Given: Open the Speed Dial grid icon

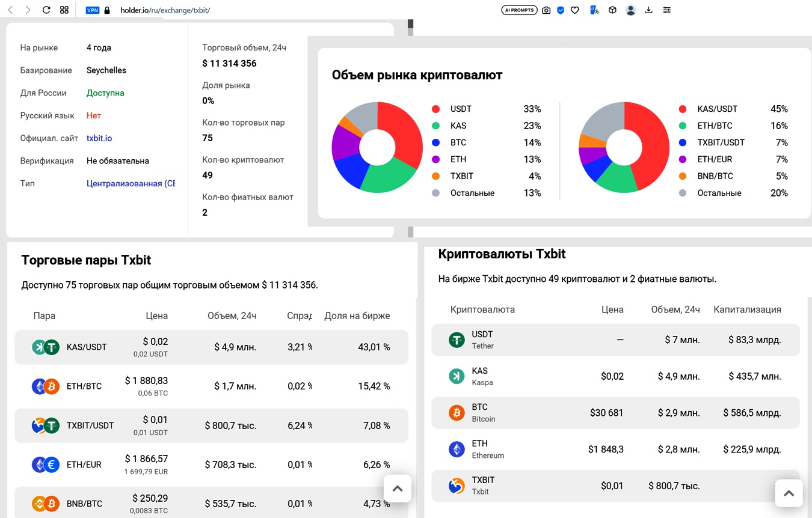Looking at the screenshot, I should click(x=64, y=10).
